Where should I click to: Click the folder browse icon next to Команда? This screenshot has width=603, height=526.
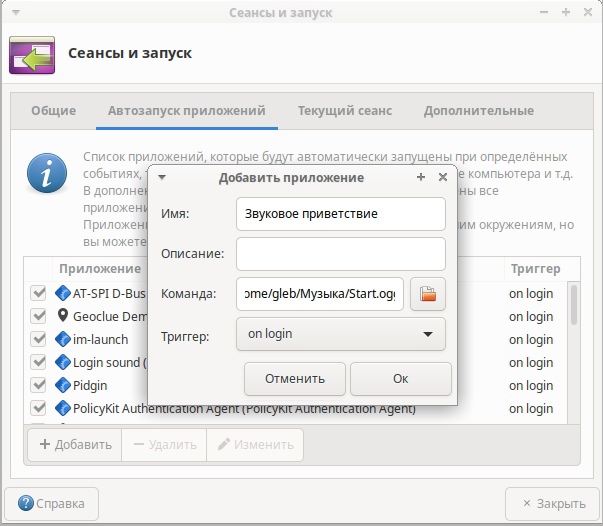[x=428, y=294]
